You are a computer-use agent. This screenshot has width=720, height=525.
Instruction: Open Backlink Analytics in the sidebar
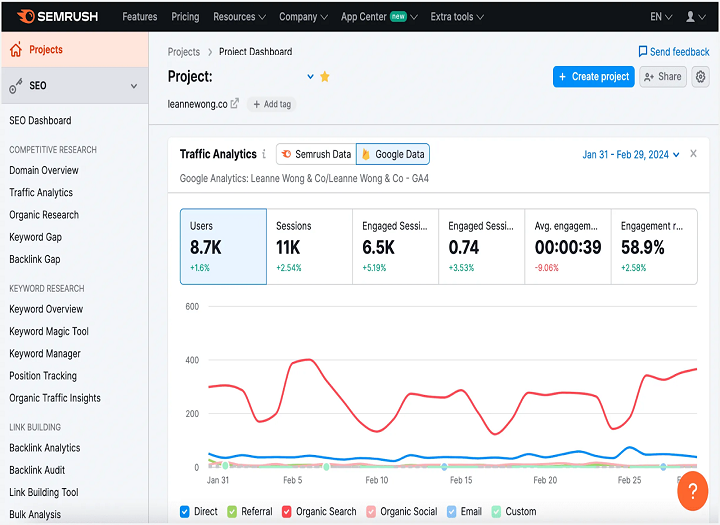(45, 447)
